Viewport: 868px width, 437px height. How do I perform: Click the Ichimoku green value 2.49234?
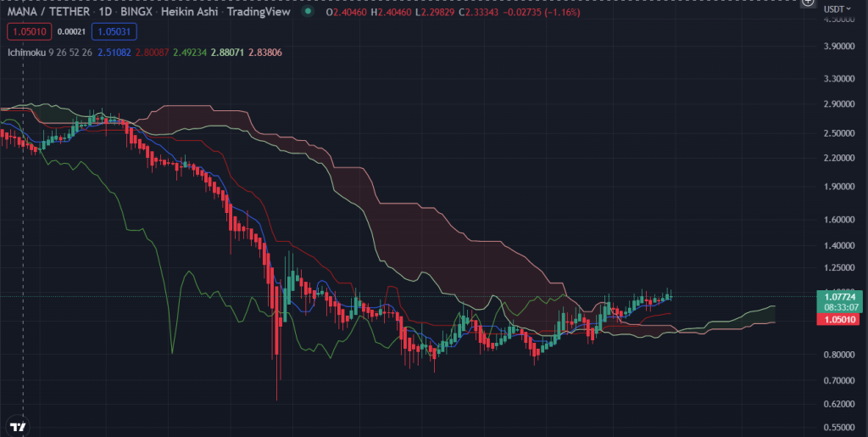[190, 53]
